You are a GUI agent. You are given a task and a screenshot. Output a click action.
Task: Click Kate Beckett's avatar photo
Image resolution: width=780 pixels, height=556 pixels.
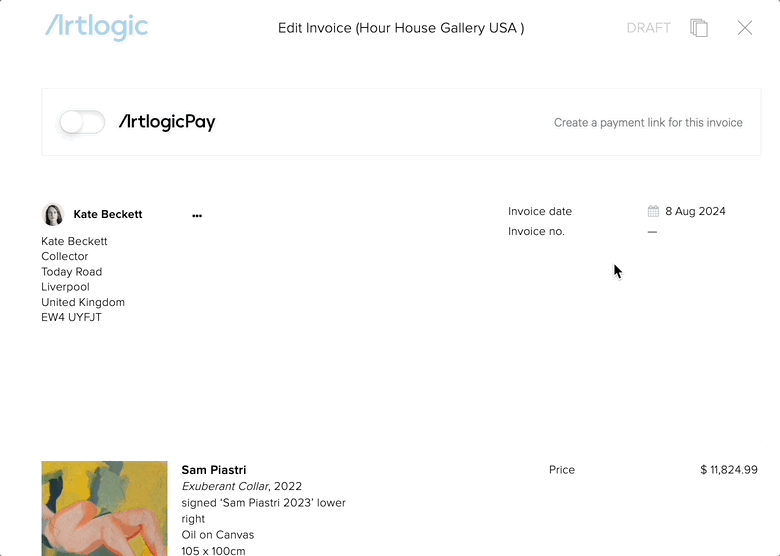(x=53, y=214)
